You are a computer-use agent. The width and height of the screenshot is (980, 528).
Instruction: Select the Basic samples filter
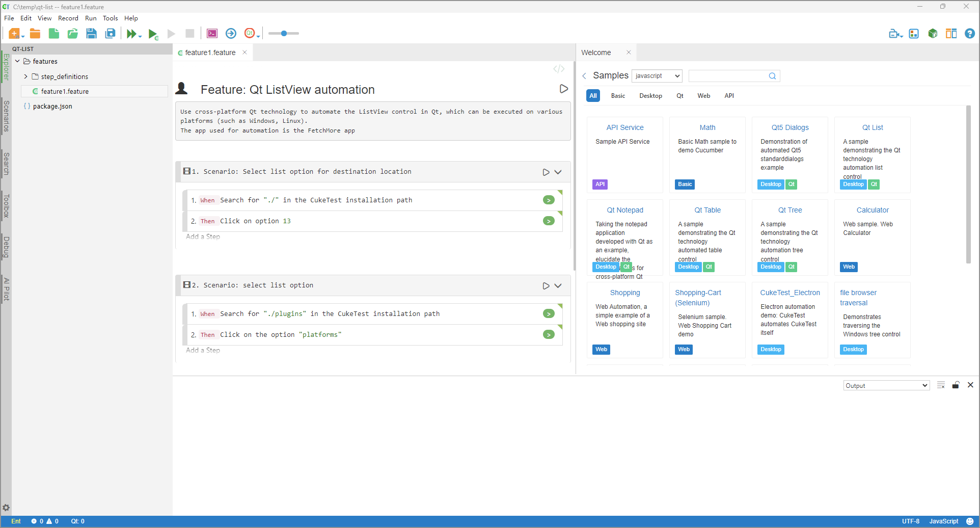[x=618, y=96]
